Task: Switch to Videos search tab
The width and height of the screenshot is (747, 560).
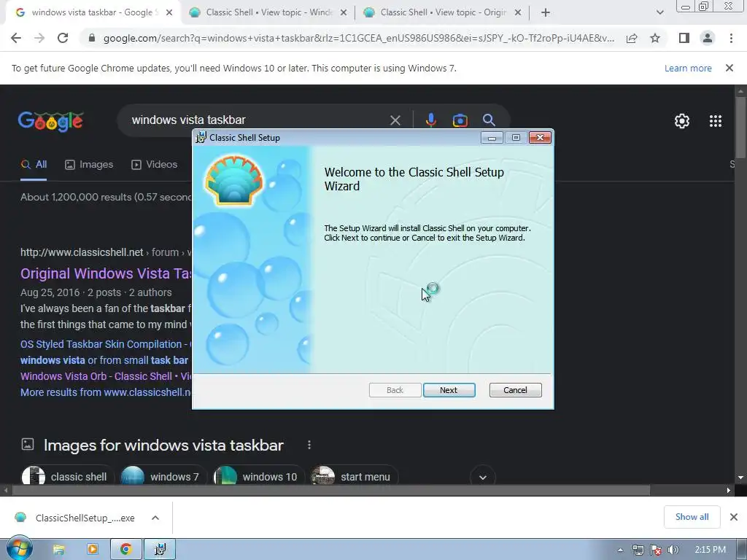Action: click(154, 165)
